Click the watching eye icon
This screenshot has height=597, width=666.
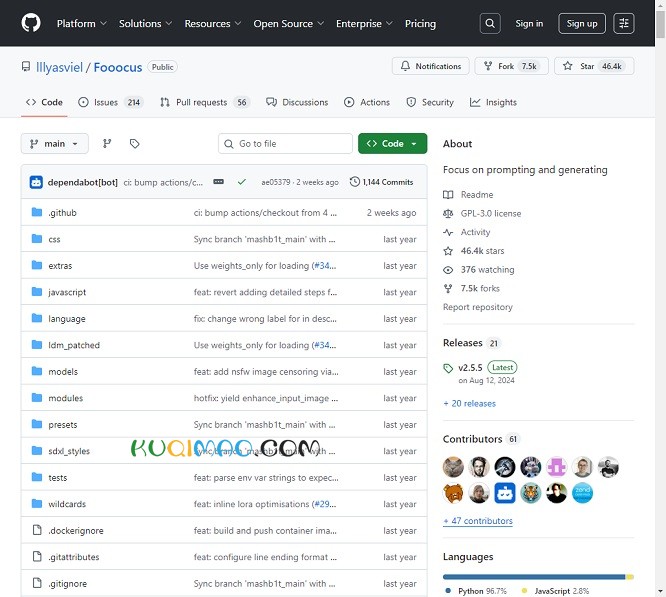pos(448,270)
